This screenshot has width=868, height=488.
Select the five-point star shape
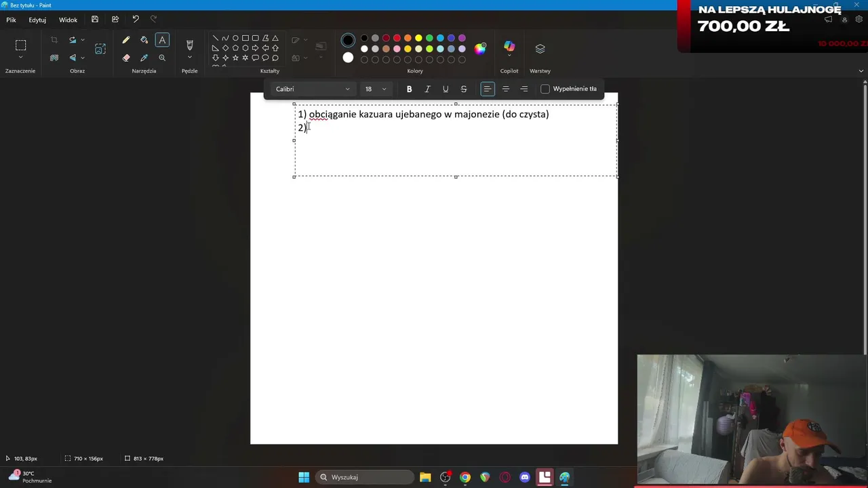click(235, 58)
